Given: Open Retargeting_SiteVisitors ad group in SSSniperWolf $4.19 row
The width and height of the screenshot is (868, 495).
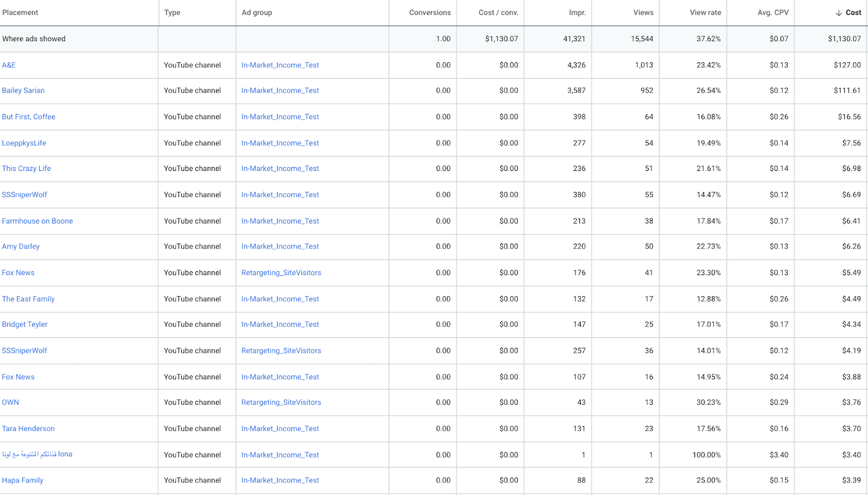Looking at the screenshot, I should (281, 351).
